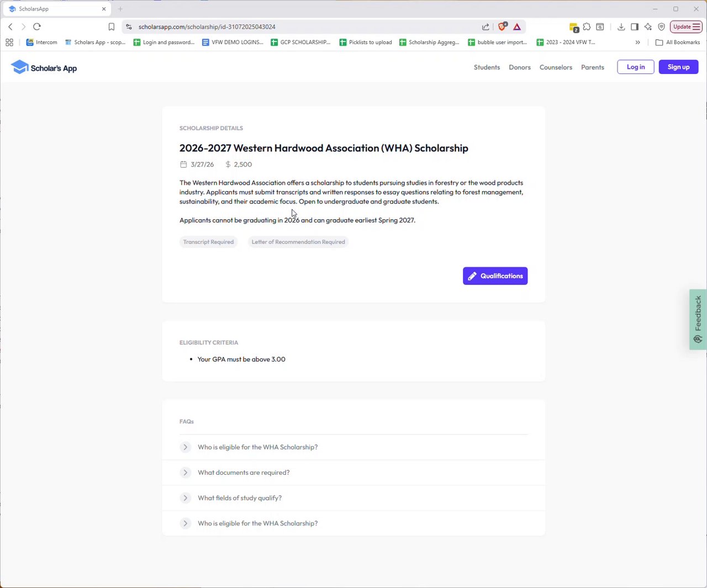Open a new tab with the plus button
The width and height of the screenshot is (707, 588).
[x=120, y=9]
